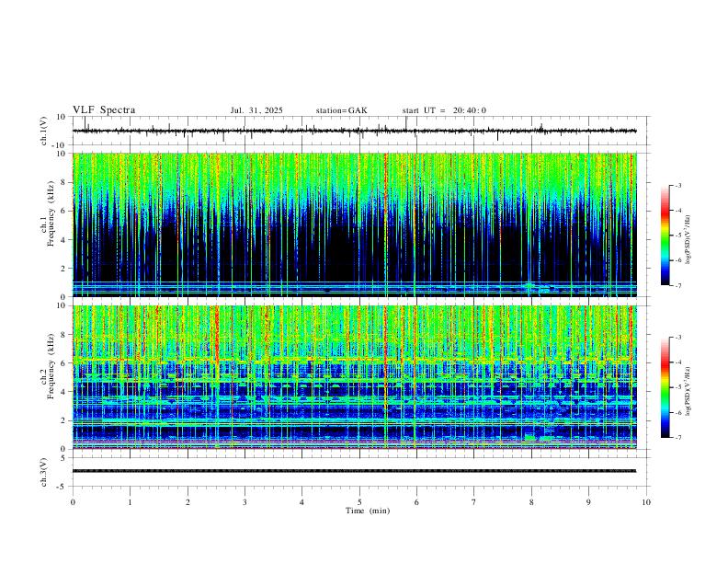Click the upper PSD color scale bar
The image size is (728, 563).
(665, 236)
